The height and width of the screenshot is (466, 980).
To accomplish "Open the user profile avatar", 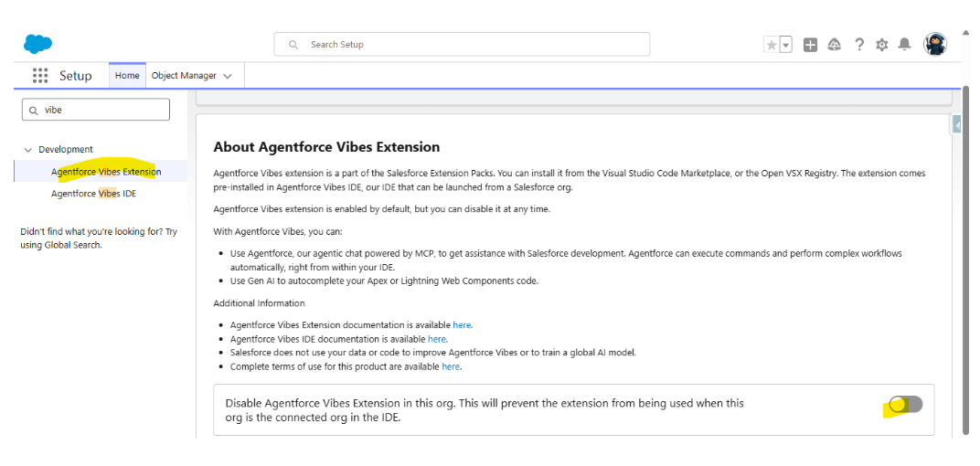I will pos(935,44).
